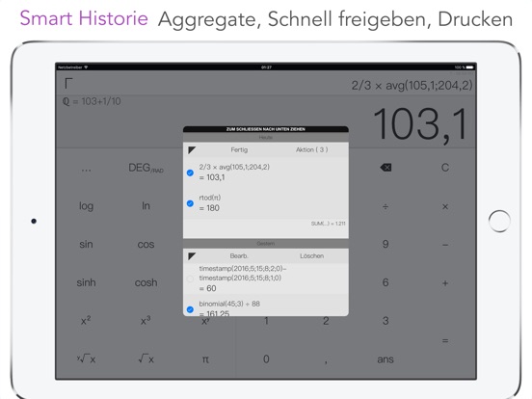
Task: Collapse today's history section triangle
Action: (x=192, y=149)
